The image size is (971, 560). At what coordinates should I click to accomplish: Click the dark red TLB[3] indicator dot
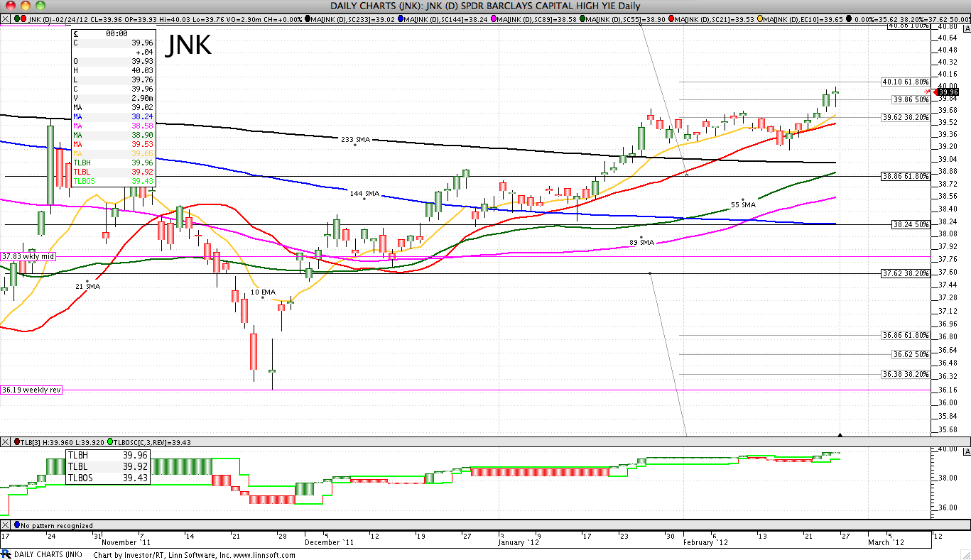17,442
